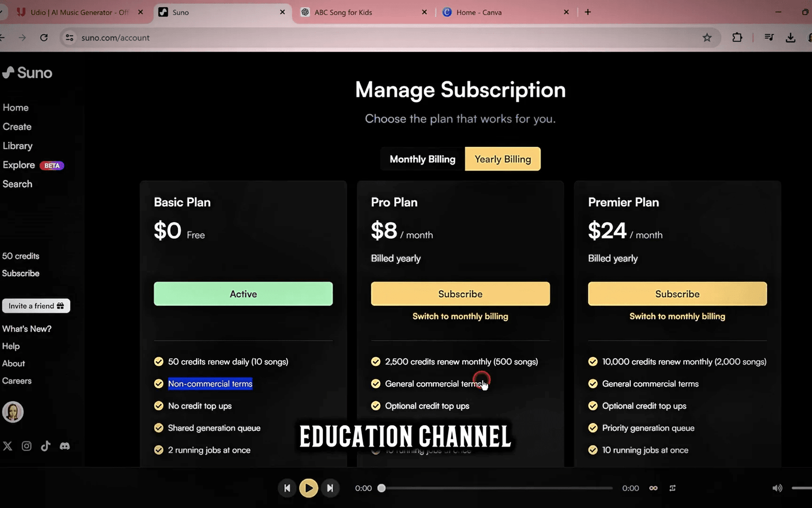Click Pro Plan 'Optional credit top ups' text
Image resolution: width=812 pixels, height=508 pixels.
coord(427,406)
